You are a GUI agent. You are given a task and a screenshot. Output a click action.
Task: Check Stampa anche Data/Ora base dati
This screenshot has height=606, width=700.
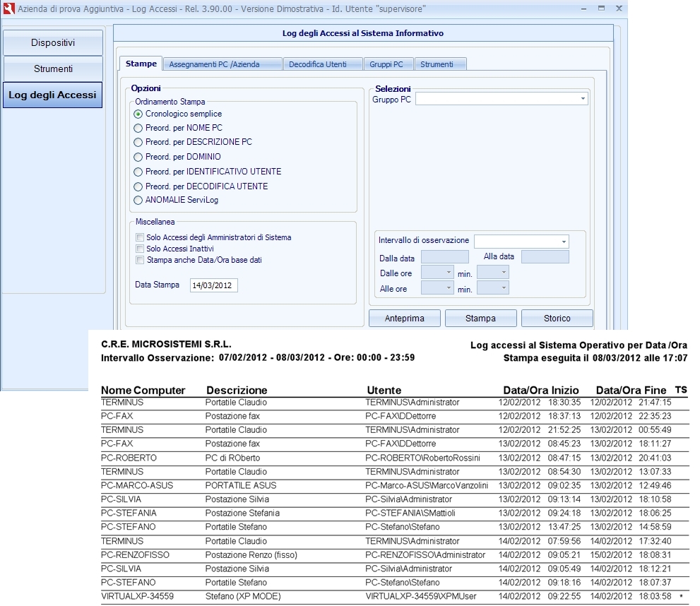pos(140,260)
